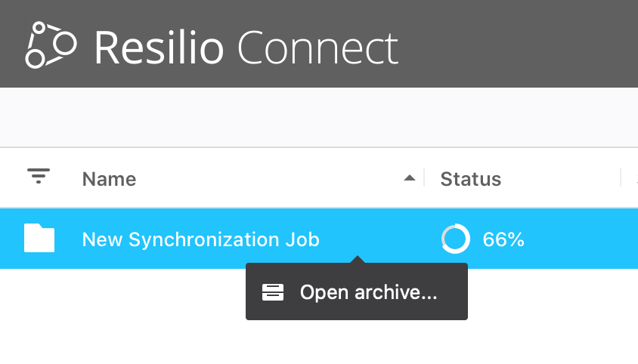Click the circular sync progress ring
The width and height of the screenshot is (638, 364).
(455, 239)
